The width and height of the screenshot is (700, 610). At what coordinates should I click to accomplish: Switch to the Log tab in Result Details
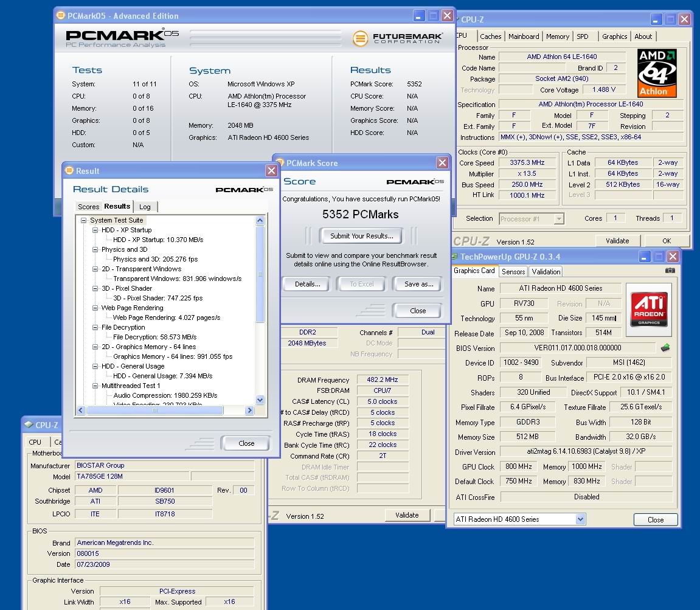pos(145,207)
